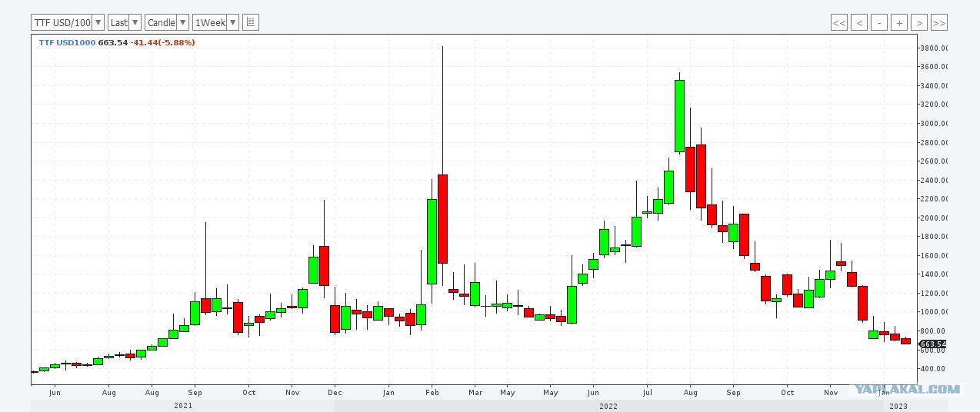Click the 1600.00 price axis label

933,256
